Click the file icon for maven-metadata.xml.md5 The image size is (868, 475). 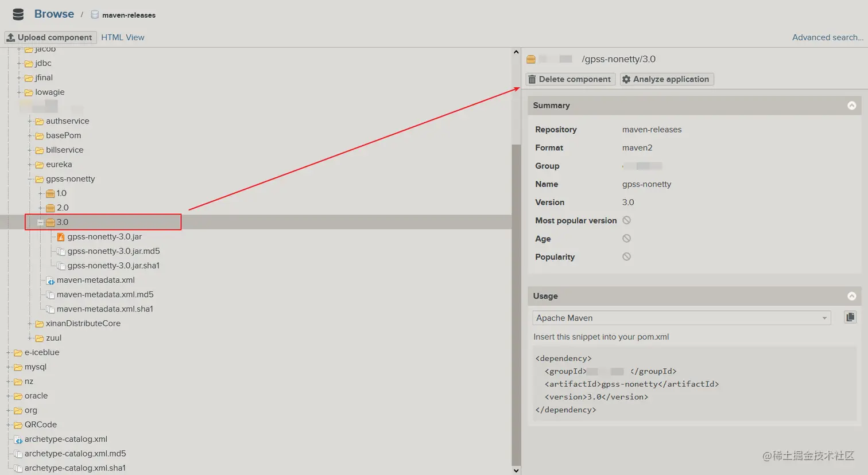(x=51, y=295)
